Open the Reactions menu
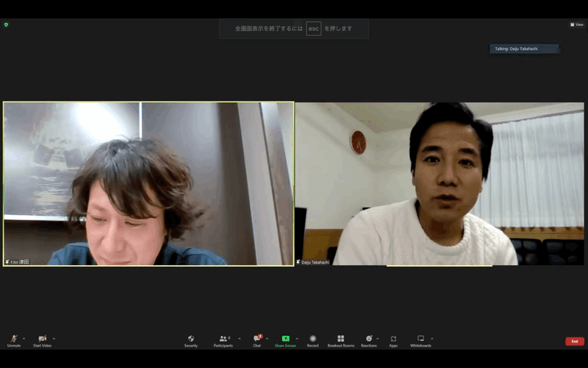 click(369, 341)
